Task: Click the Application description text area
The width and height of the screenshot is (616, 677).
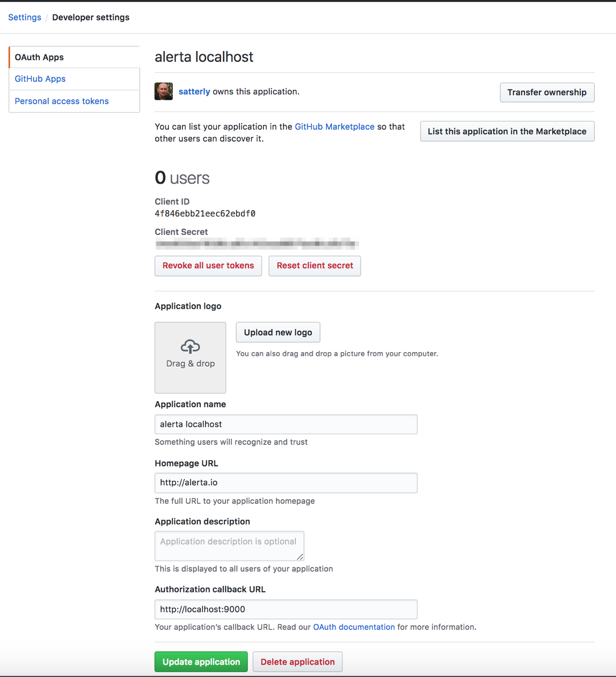Action: point(229,545)
